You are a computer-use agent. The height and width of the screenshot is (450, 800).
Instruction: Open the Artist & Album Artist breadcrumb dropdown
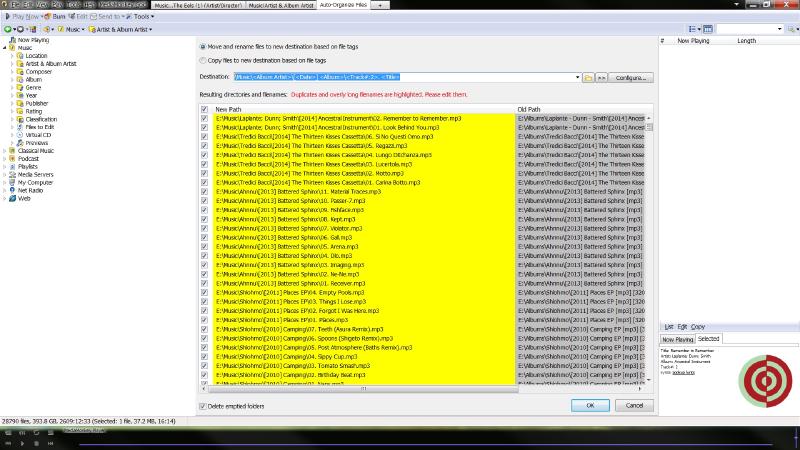coord(151,30)
